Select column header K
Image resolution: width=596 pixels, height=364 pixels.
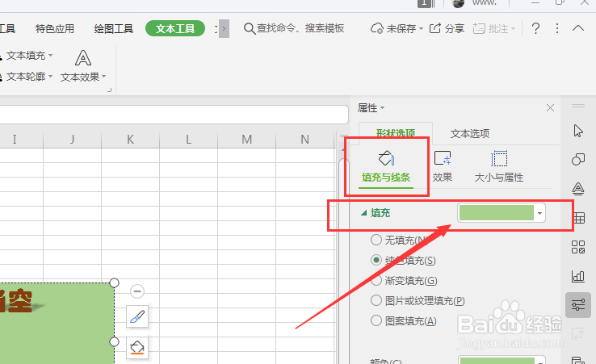coord(130,140)
